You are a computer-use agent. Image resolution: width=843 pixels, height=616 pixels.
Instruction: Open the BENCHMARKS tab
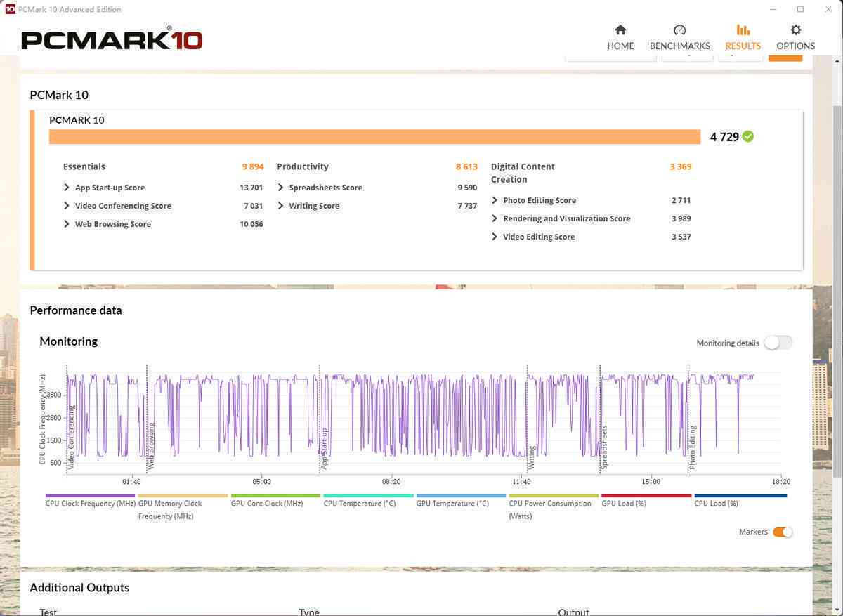tap(679, 37)
